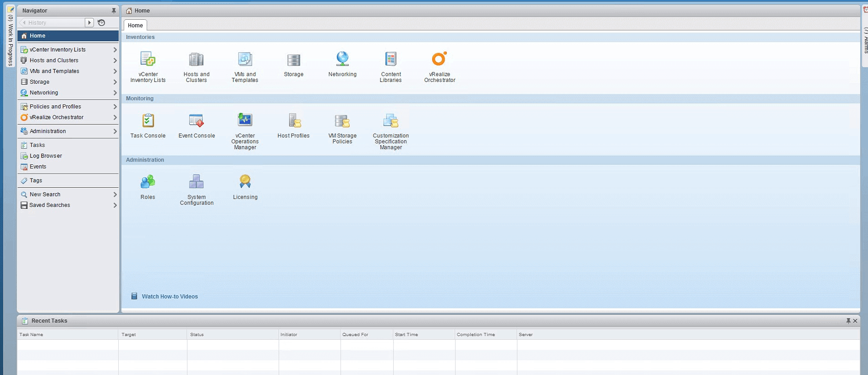Launch vRealize Orchestrator from the Home panel
This screenshot has width=868, height=375.
(x=439, y=60)
